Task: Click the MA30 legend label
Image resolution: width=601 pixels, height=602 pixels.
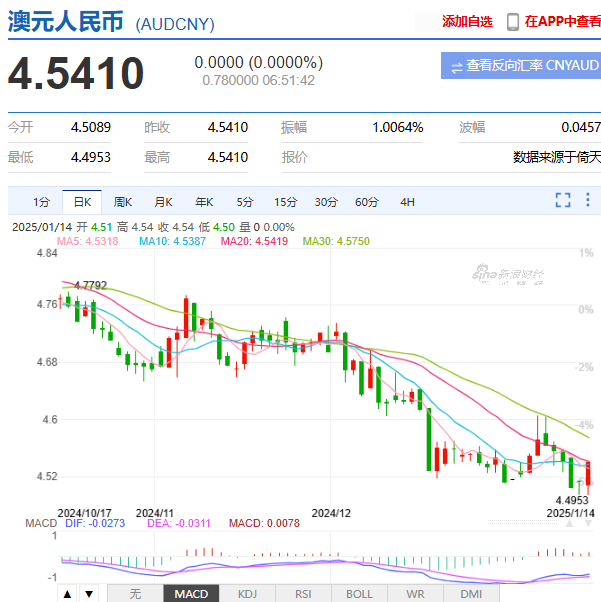Action: [x=336, y=241]
